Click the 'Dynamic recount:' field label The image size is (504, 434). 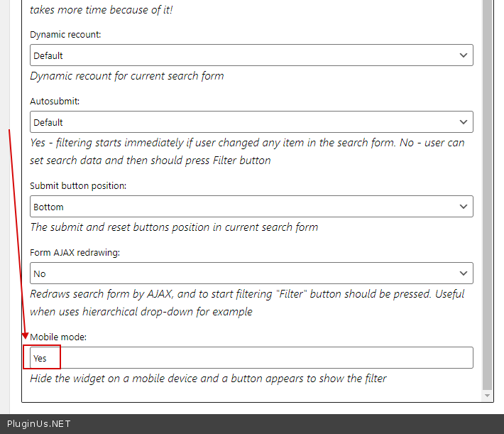point(65,34)
